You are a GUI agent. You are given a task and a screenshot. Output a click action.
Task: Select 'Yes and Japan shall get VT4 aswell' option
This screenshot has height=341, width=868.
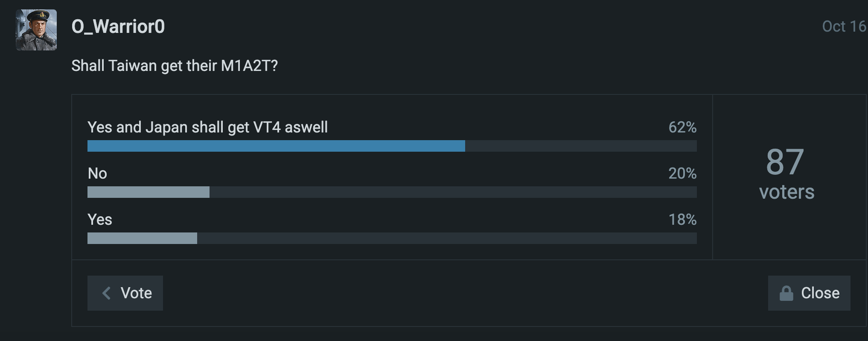click(207, 127)
